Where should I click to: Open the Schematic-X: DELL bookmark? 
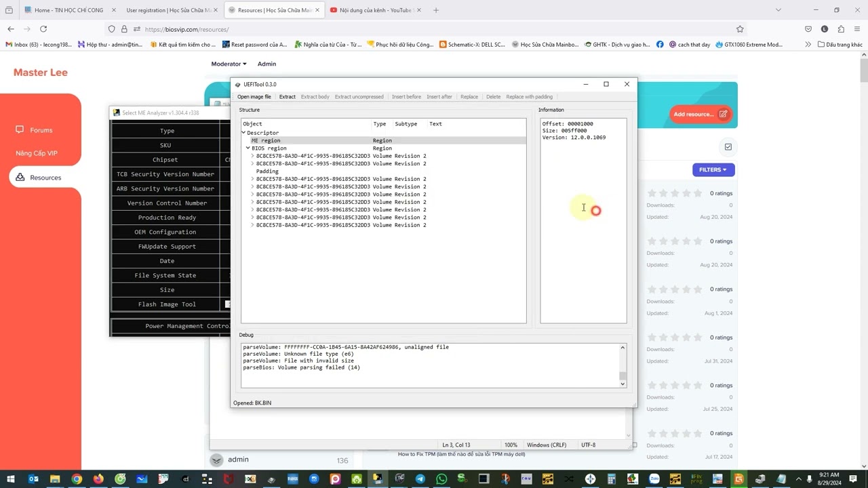tap(472, 45)
